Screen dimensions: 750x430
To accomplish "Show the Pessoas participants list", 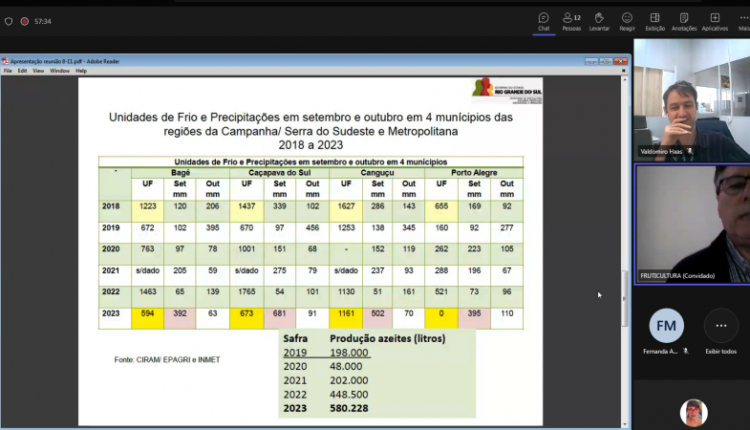I will tap(571, 20).
